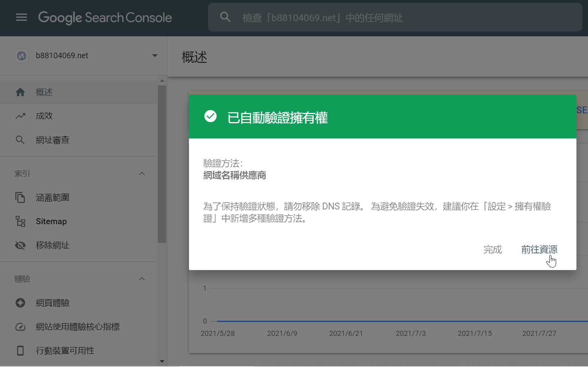
Task: Open the hamburger main menu
Action: click(22, 18)
